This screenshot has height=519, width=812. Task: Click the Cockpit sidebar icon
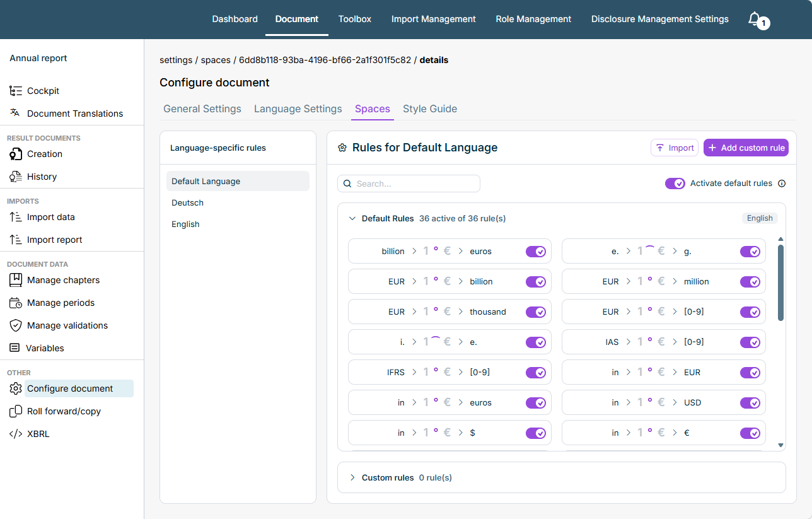pos(16,91)
